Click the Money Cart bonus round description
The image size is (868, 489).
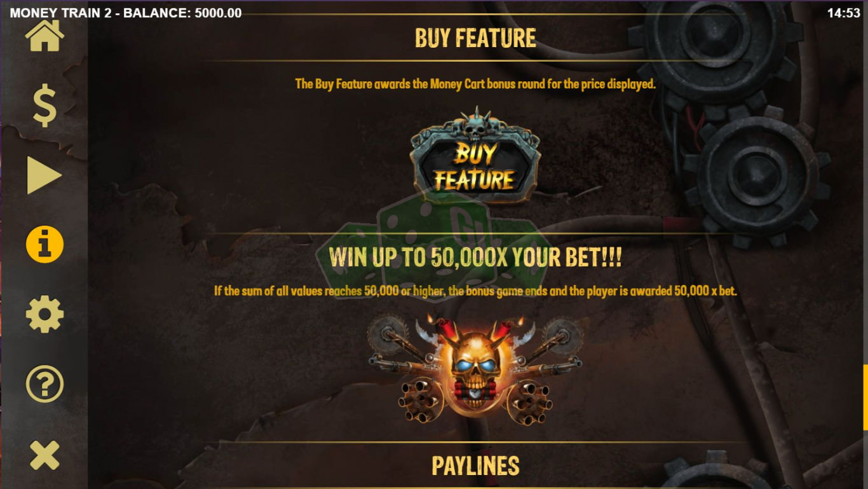pyautogui.click(x=475, y=83)
